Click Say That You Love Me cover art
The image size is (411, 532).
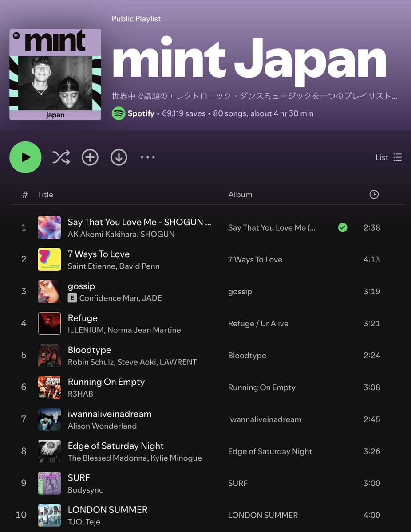click(x=49, y=227)
